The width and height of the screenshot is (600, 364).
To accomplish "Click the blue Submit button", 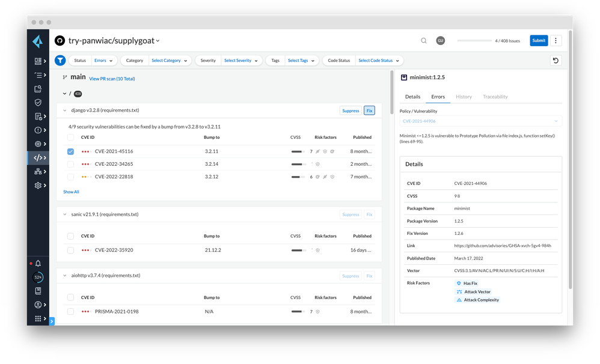I will [538, 41].
